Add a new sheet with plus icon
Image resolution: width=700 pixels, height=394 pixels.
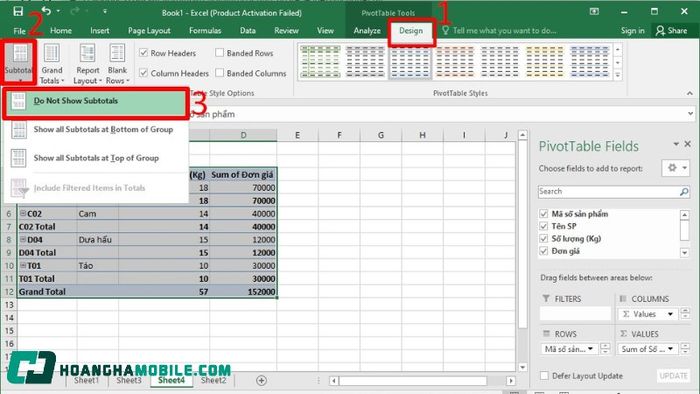(261, 380)
